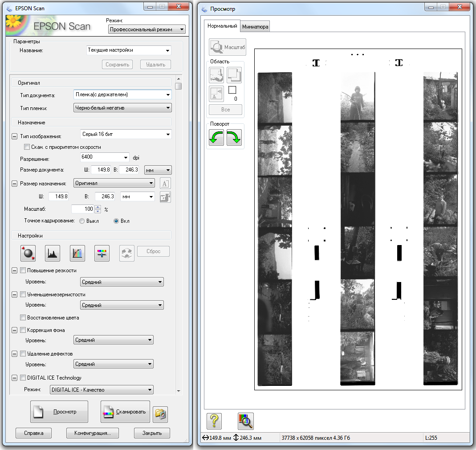
Task: Collapse the Размер назначения expander
Action: coord(14,184)
